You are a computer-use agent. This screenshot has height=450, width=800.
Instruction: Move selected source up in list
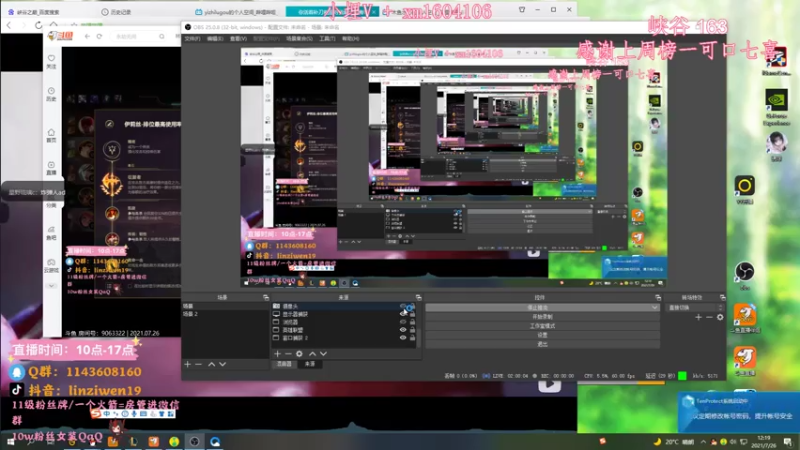click(312, 354)
